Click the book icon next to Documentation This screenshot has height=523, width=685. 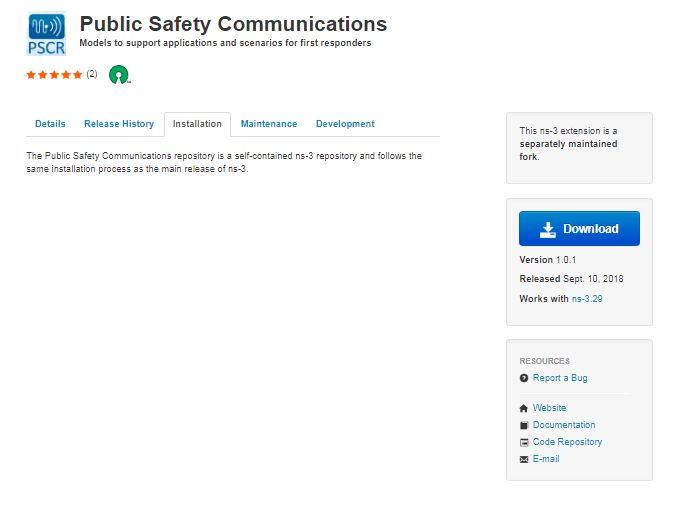(x=524, y=425)
